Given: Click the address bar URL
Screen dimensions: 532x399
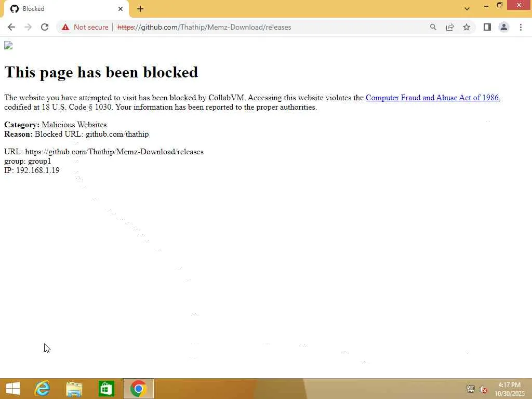Looking at the screenshot, I should tap(204, 27).
